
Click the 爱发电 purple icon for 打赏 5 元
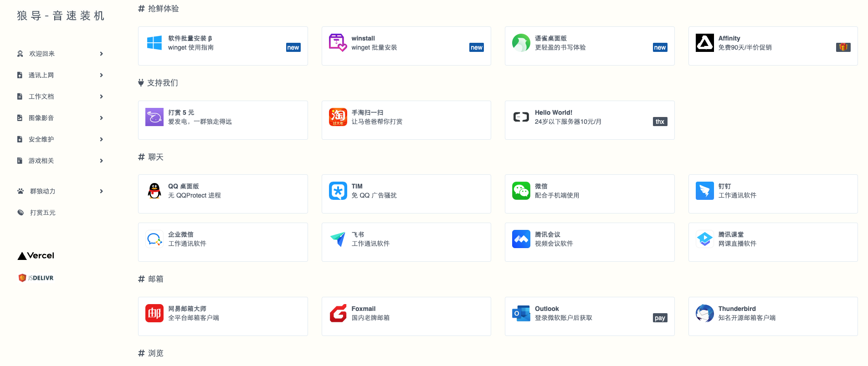154,117
